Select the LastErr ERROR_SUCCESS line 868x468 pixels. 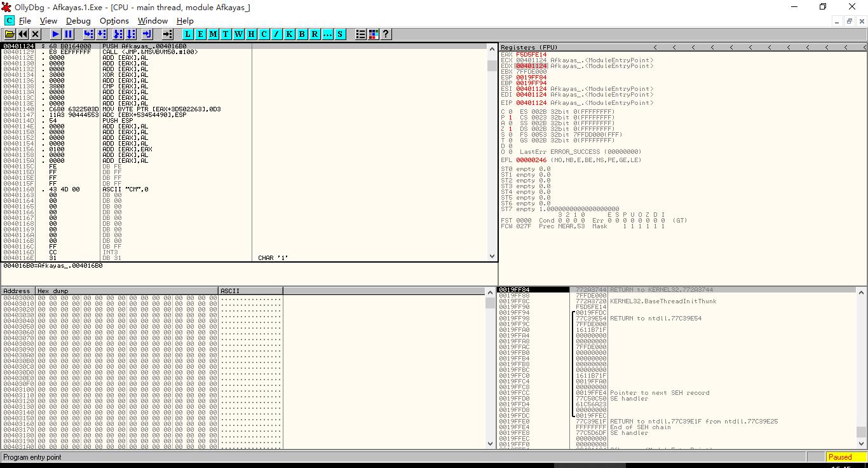580,152
